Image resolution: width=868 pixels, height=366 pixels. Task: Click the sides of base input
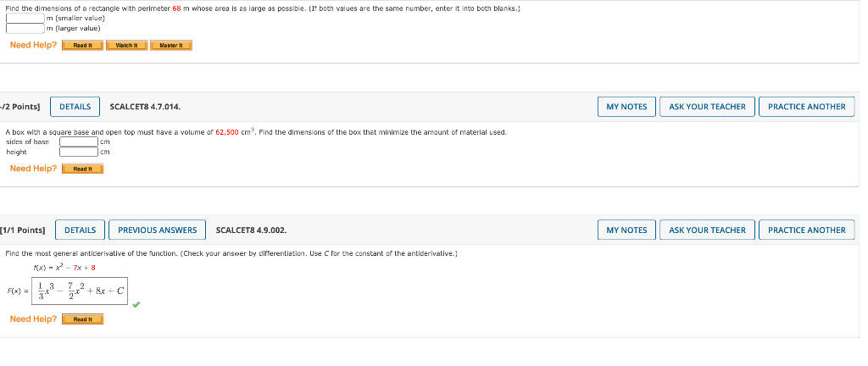79,142
